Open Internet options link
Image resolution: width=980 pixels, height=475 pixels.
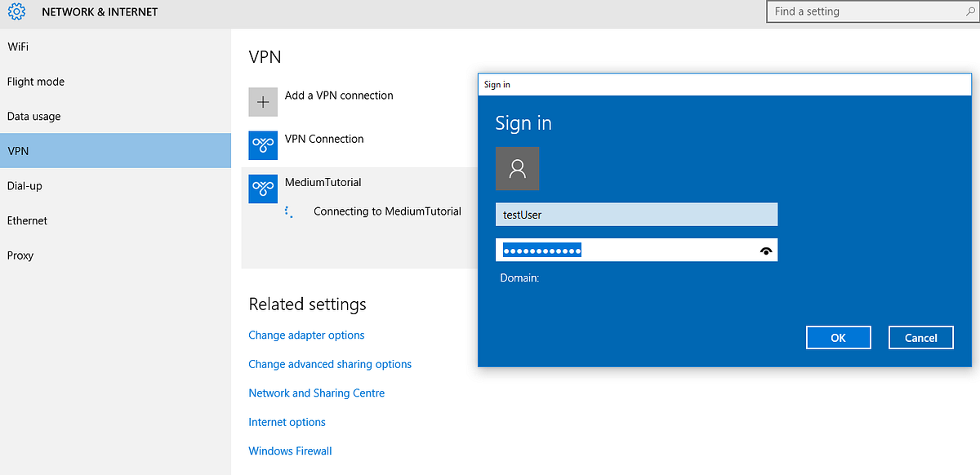[287, 422]
